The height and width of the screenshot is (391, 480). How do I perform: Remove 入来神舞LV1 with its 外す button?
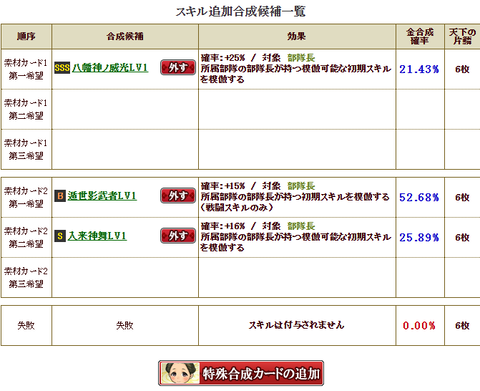point(178,236)
